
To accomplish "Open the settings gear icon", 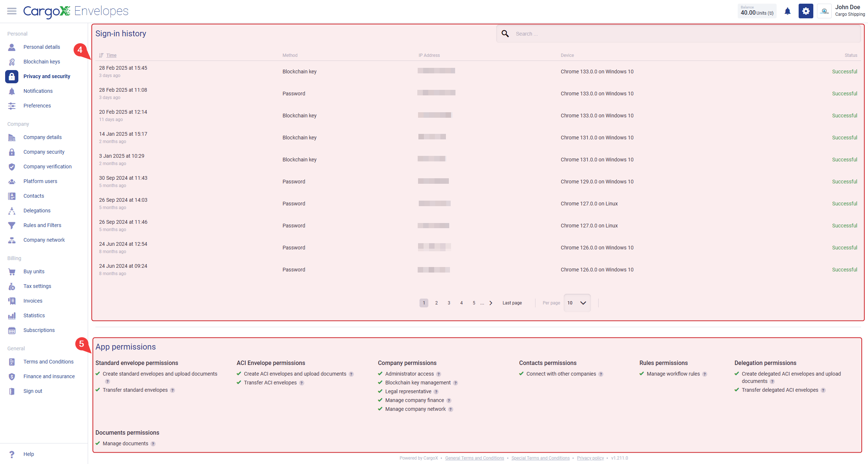I will click(806, 11).
